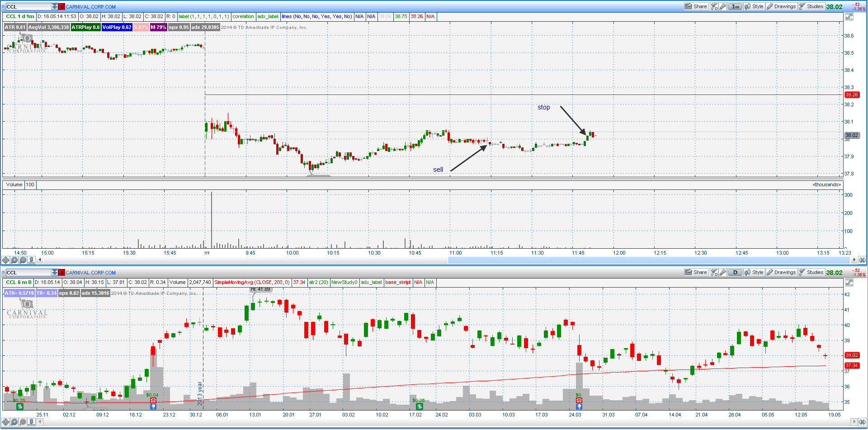This screenshot has height=430, width=868.
Task: Open Studies menu in lower chart toolbar
Action: (811, 272)
